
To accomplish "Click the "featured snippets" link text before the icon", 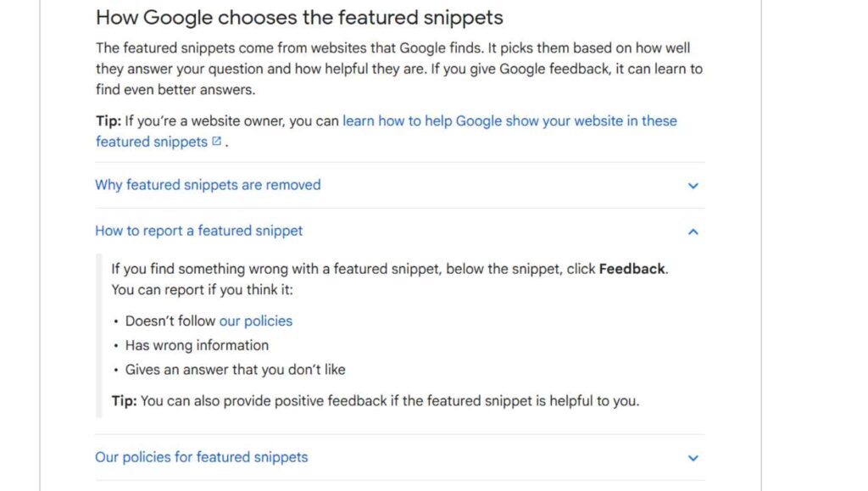I will pyautogui.click(x=151, y=142).
